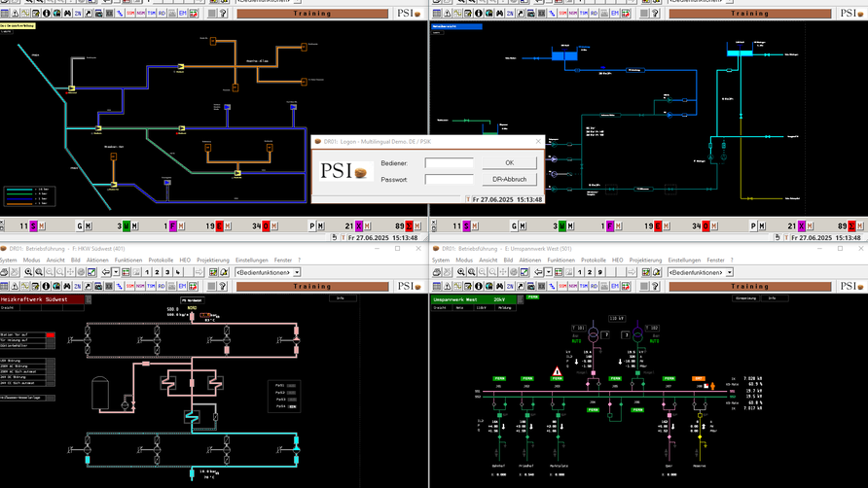Click the DR-Abbruch button
The height and width of the screenshot is (488, 868).
coord(510,179)
